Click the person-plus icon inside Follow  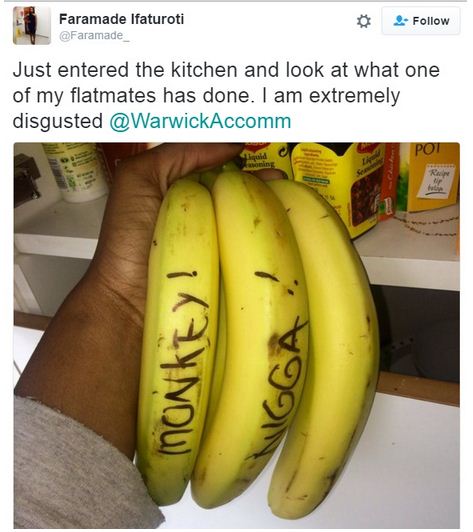400,21
